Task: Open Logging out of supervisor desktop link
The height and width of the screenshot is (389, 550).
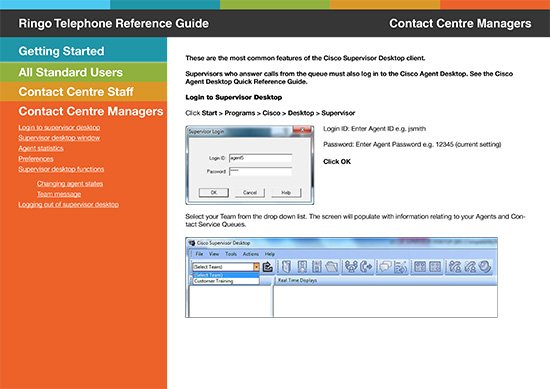Action: pyautogui.click(x=68, y=204)
